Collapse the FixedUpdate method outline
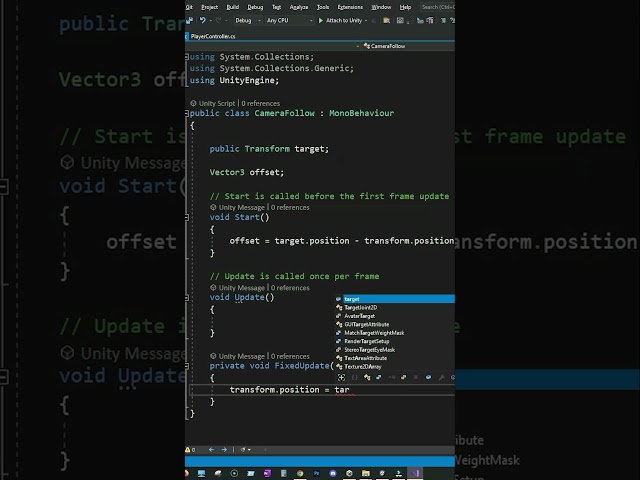This screenshot has height=480, width=640. coord(187,366)
